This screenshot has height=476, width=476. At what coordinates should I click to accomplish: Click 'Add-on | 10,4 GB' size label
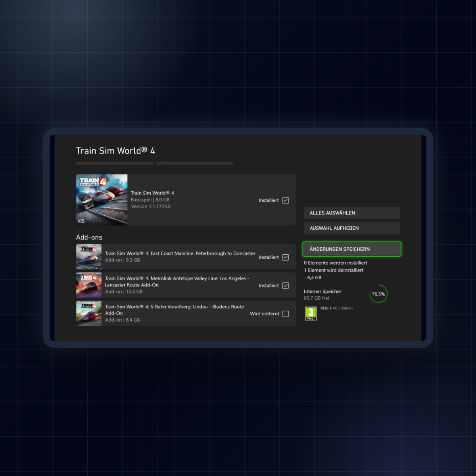click(x=124, y=292)
